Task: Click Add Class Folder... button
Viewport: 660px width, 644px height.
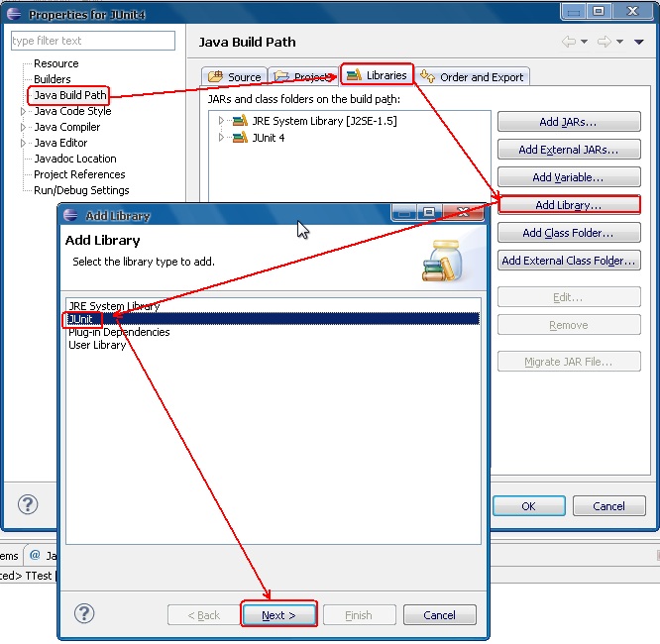Action: point(569,233)
